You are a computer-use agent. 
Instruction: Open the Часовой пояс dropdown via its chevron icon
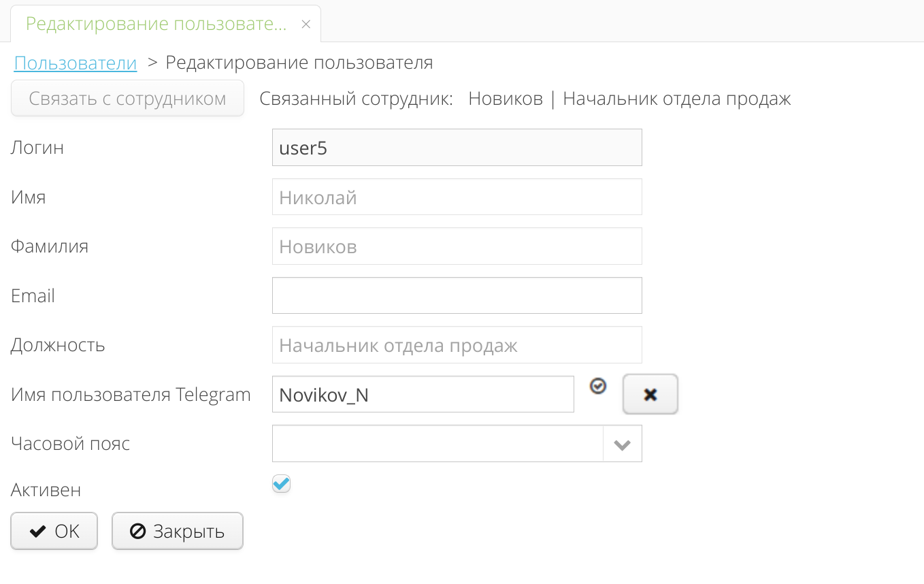(621, 443)
